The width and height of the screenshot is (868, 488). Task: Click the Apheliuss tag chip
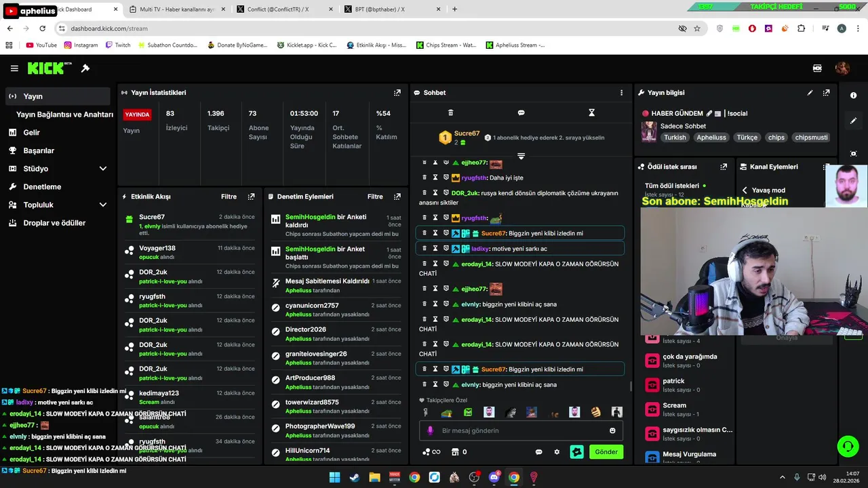711,138
